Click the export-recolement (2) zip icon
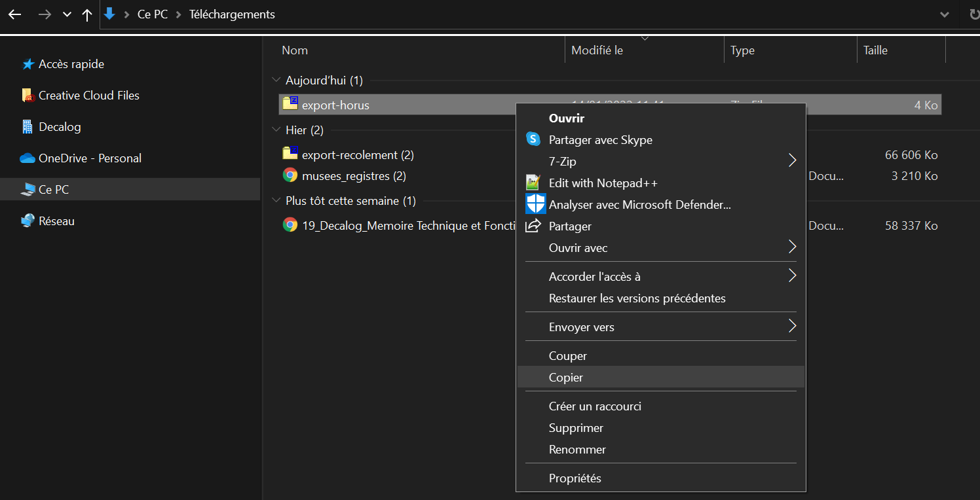The image size is (980, 500). click(290, 154)
